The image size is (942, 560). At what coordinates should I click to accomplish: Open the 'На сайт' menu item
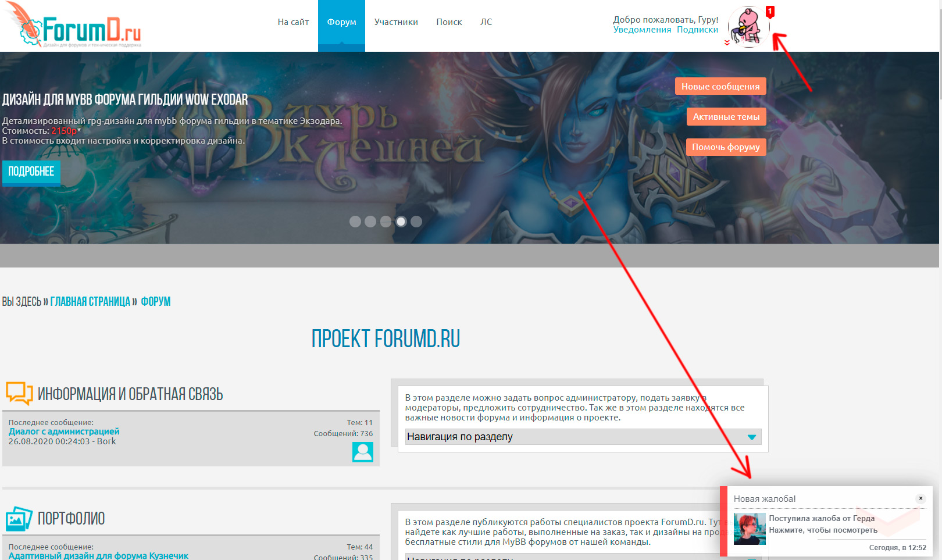pos(293,22)
